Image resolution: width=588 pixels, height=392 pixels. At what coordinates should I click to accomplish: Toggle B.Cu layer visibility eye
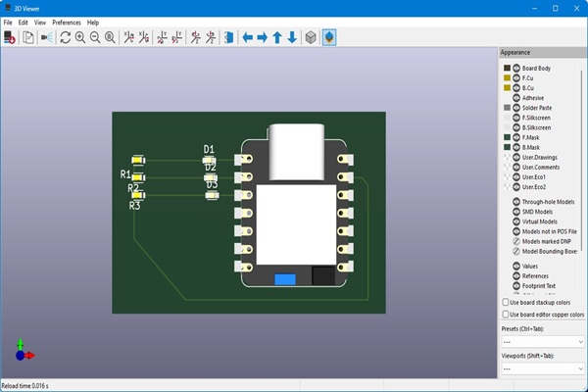coord(516,88)
